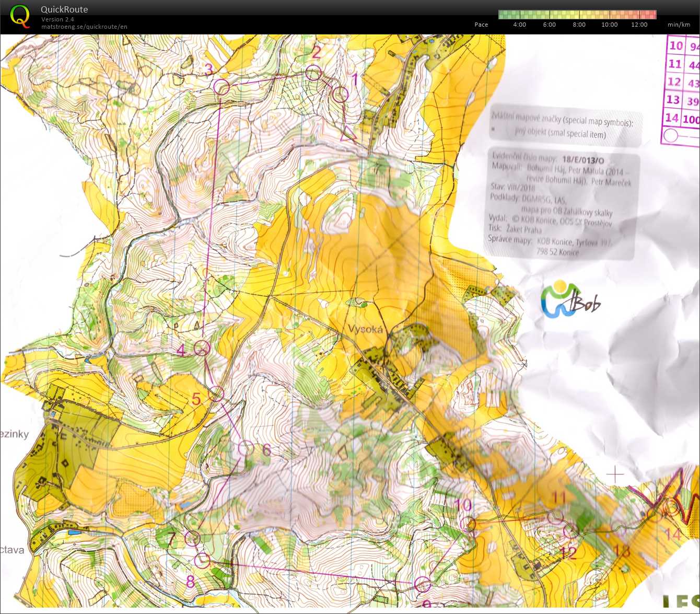Click the Bob logo on the map
The image size is (700, 614).
[570, 300]
